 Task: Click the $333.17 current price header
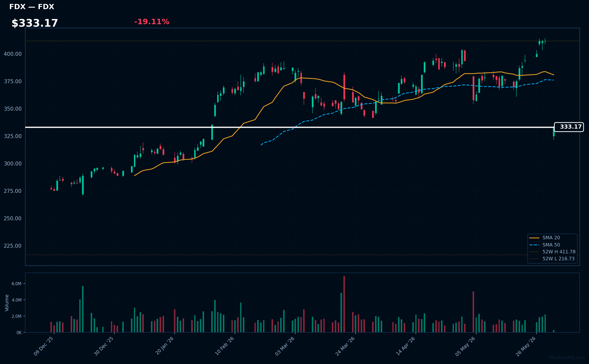[x=35, y=23]
